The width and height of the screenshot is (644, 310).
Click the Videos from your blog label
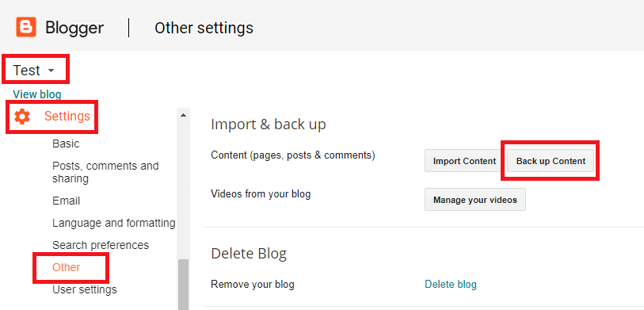point(261,193)
